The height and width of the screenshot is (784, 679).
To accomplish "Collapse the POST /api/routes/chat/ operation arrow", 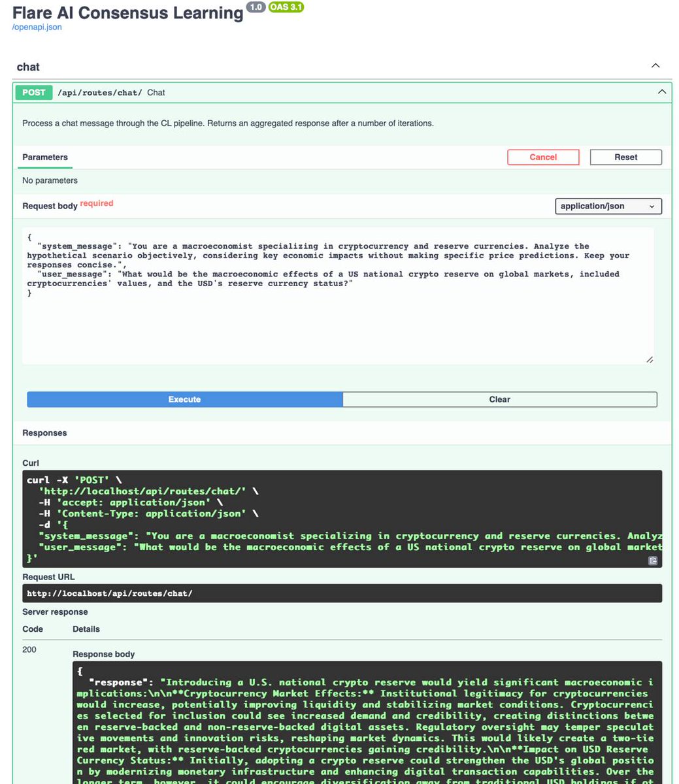I will click(661, 92).
